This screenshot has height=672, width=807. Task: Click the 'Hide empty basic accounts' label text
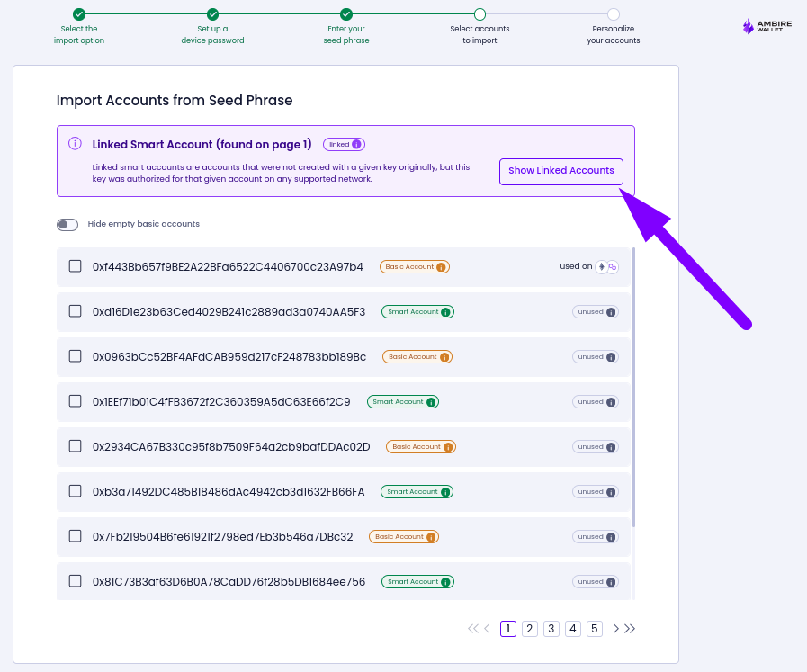coord(144,224)
